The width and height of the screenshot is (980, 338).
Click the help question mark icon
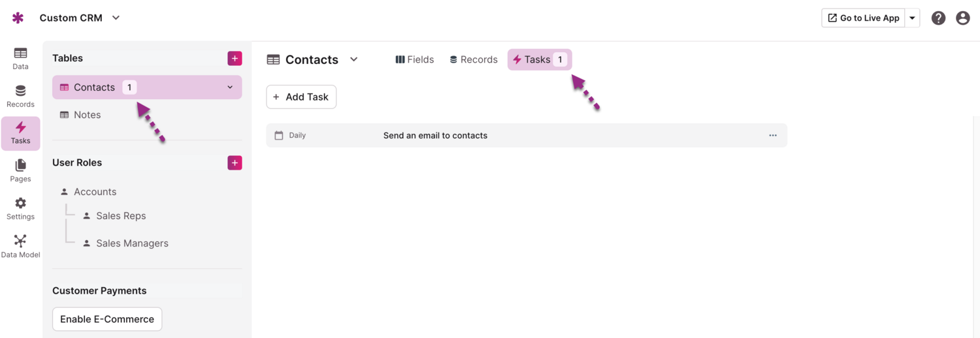[x=938, y=18]
